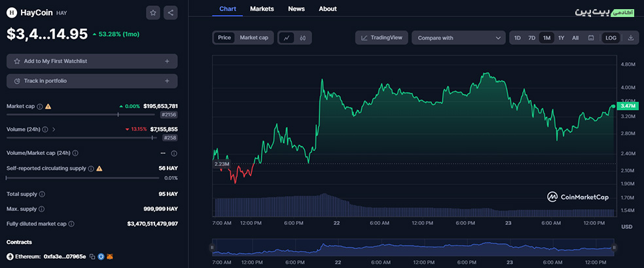Open the calendar date range picker
The image size is (644, 268).
coord(591,38)
